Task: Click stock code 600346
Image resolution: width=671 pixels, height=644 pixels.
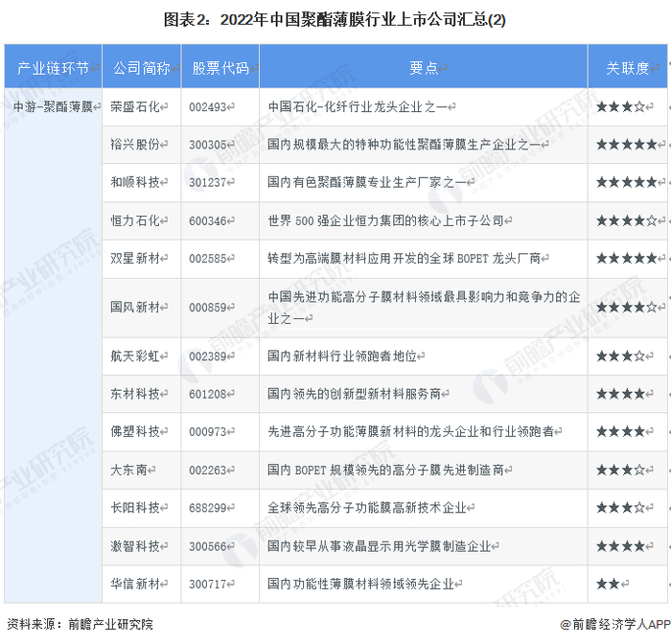Action: click(208, 220)
